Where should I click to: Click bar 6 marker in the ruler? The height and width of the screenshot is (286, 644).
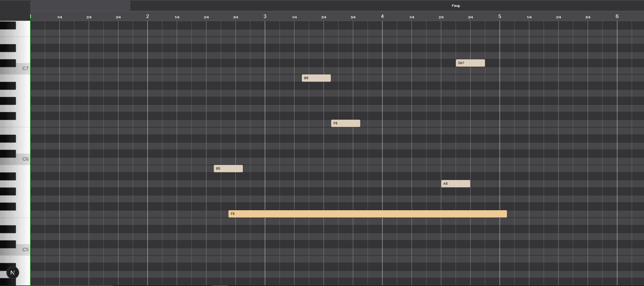[617, 16]
